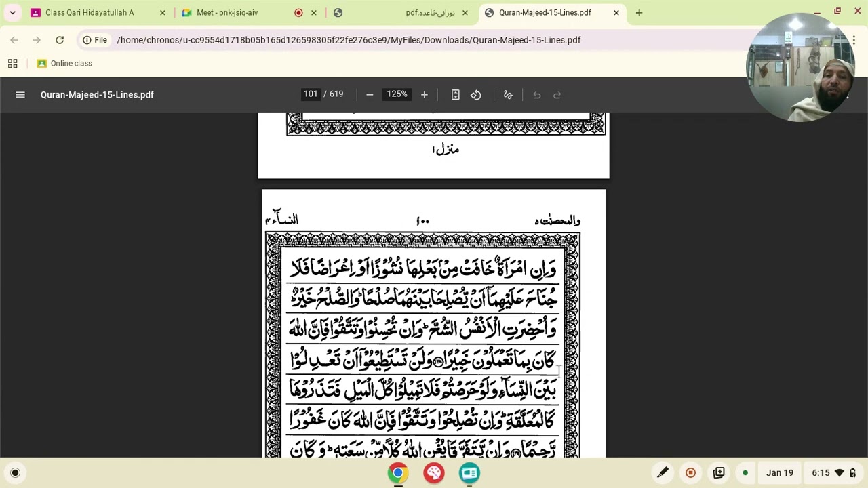The width and height of the screenshot is (868, 488).
Task: Open the tab search dropdown arrow
Action: tap(12, 12)
